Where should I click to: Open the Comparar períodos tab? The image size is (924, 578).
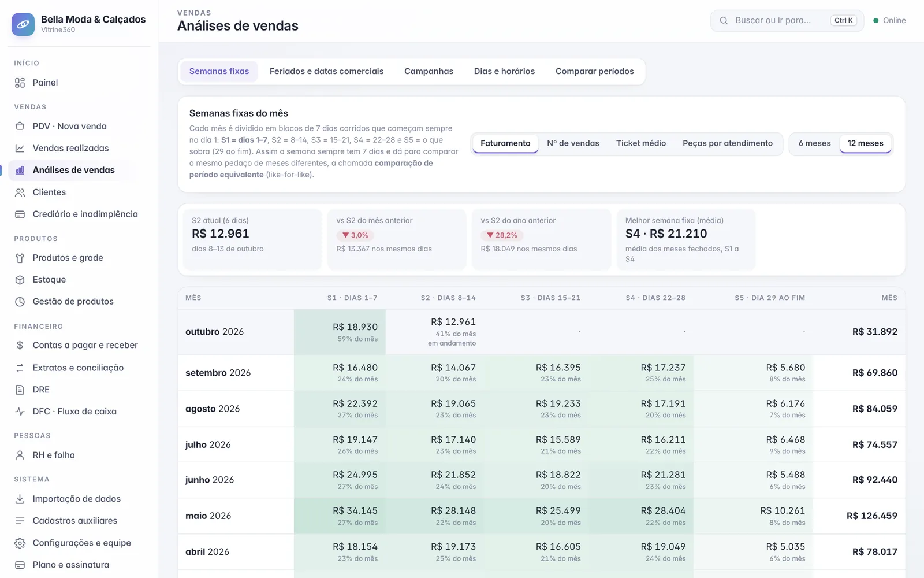[x=594, y=72]
